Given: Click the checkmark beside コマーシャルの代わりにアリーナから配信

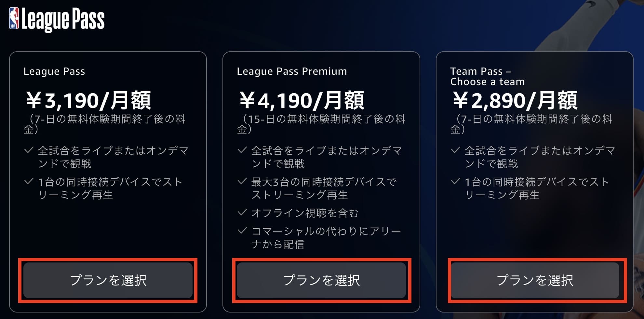Looking at the screenshot, I should point(242,230).
